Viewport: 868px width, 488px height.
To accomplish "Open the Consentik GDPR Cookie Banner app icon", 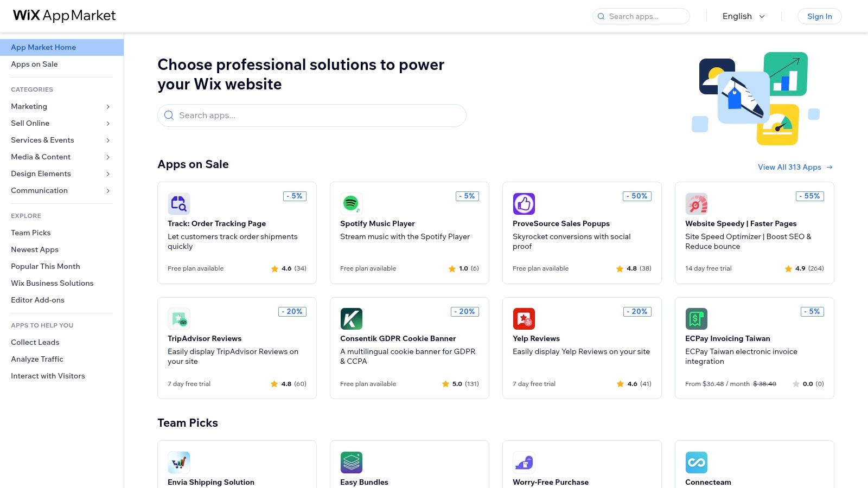I will coord(352,318).
